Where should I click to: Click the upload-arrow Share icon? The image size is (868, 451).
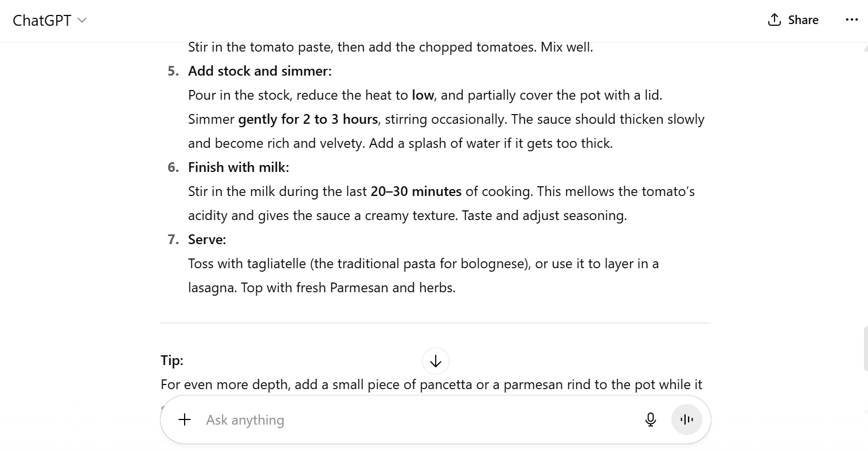click(x=774, y=19)
